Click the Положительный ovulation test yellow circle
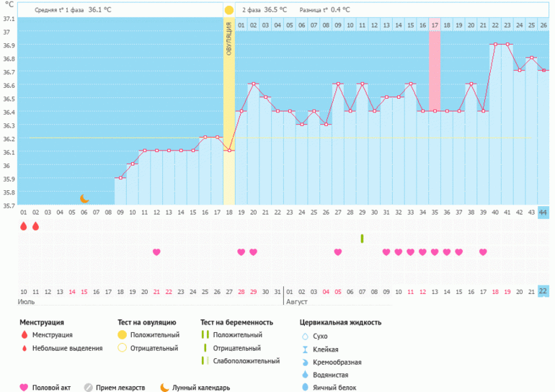The width and height of the screenshot is (555, 392). click(123, 335)
